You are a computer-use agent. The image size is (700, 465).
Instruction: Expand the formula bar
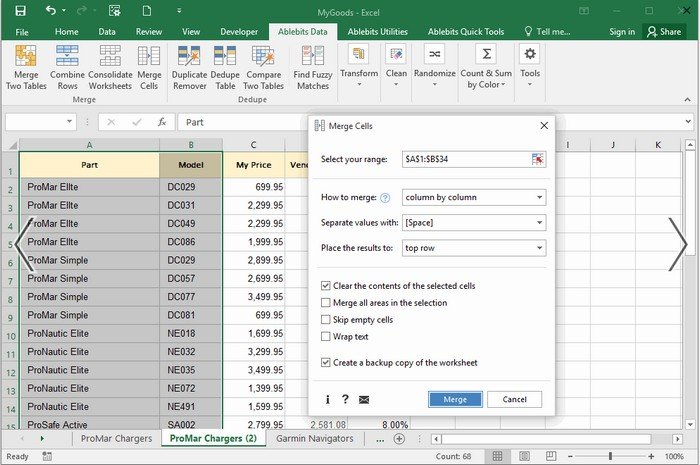tap(688, 121)
